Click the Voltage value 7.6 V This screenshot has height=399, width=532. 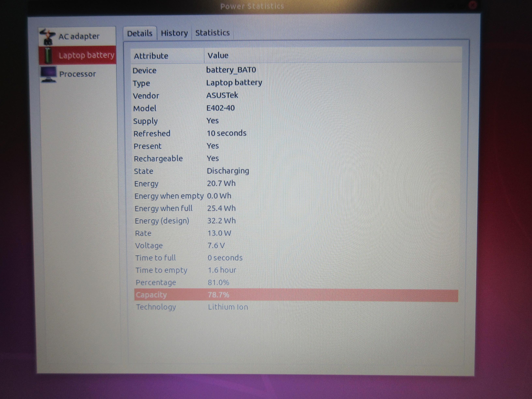(216, 246)
